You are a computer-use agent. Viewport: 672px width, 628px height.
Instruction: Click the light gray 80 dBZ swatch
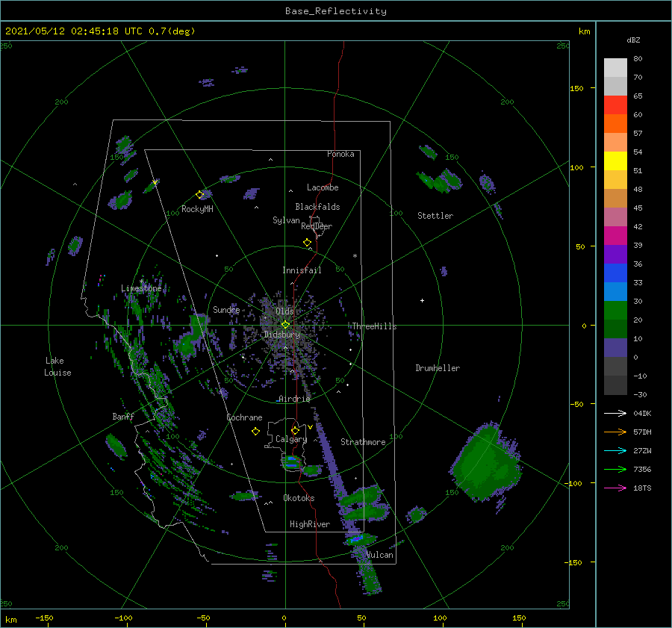[x=615, y=68]
